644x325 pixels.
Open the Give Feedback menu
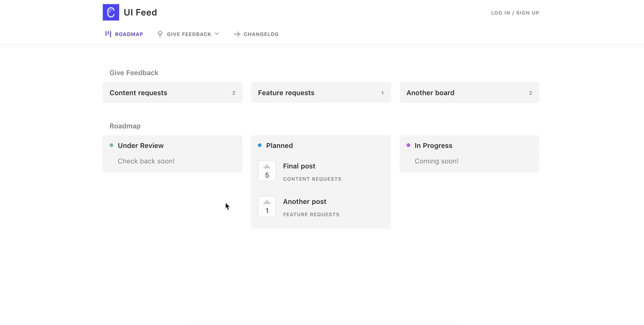click(189, 34)
